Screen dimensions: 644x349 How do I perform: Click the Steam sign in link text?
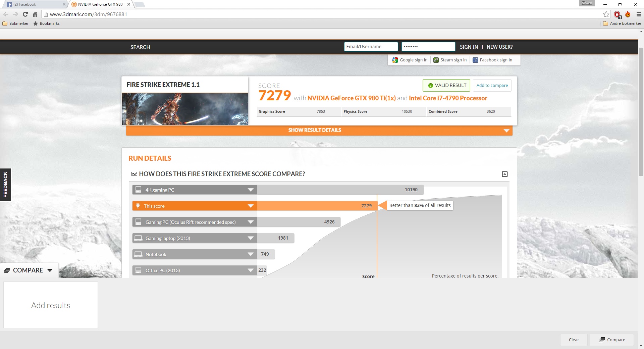[x=453, y=60]
